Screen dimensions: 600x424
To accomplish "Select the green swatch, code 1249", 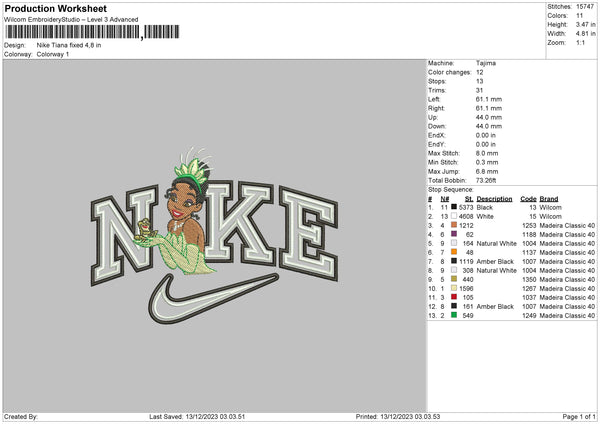I will [x=454, y=315].
